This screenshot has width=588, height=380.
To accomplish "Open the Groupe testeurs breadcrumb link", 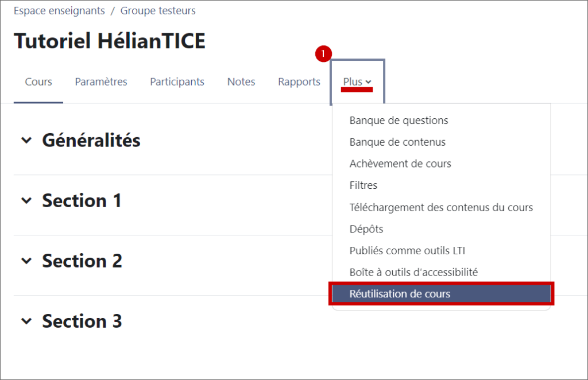I will 158,10.
